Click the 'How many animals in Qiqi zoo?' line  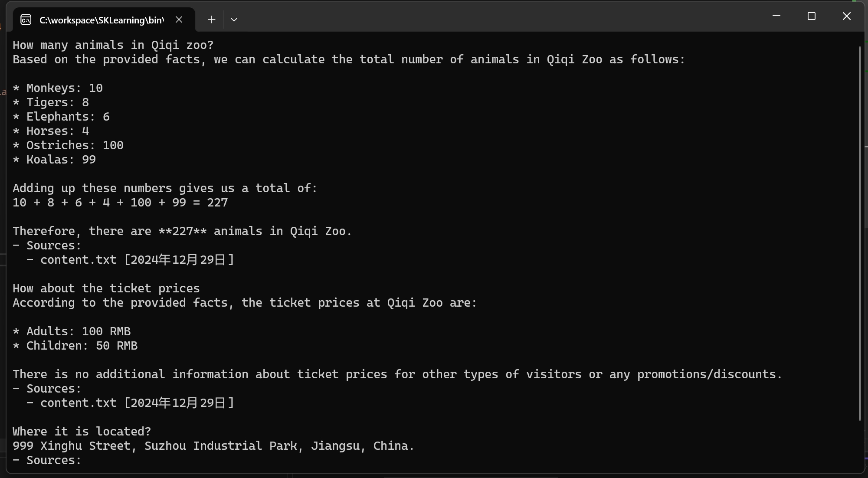113,45
